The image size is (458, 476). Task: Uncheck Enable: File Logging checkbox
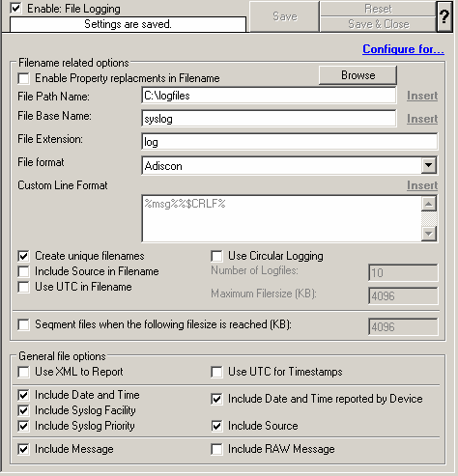(15, 8)
